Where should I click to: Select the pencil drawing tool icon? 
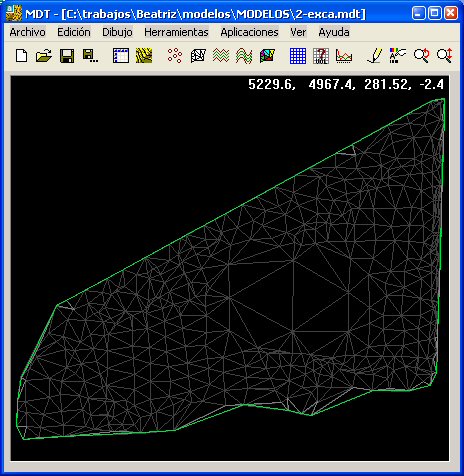[375, 56]
